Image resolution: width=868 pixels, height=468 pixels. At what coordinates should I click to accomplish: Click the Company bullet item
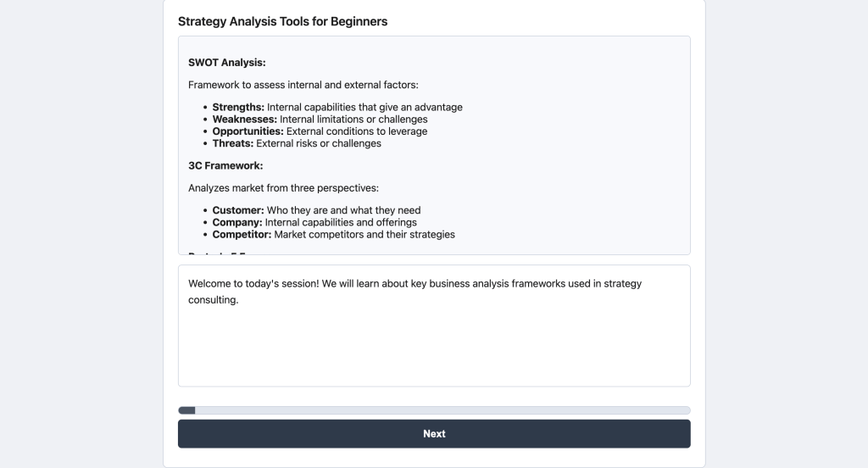pyautogui.click(x=314, y=222)
